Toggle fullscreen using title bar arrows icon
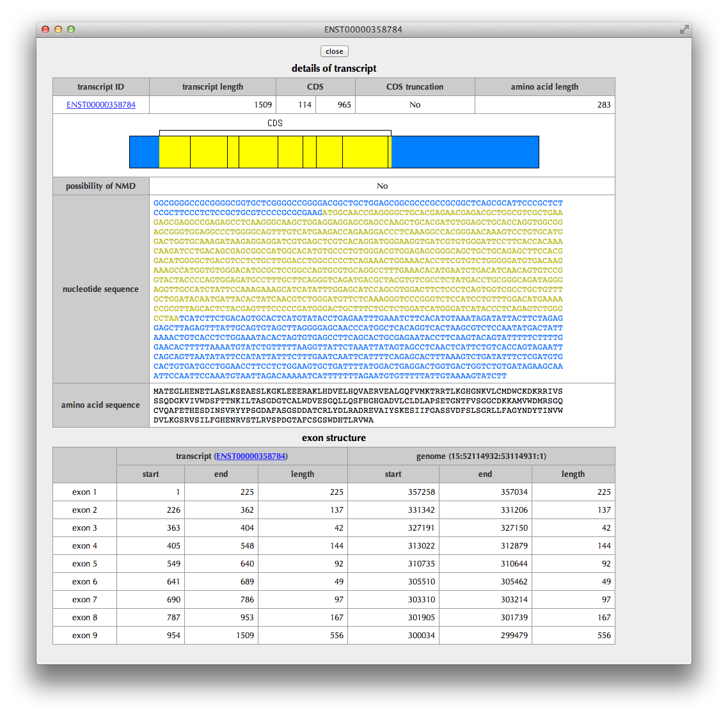Screen dimensions: 728x715 coord(684,29)
